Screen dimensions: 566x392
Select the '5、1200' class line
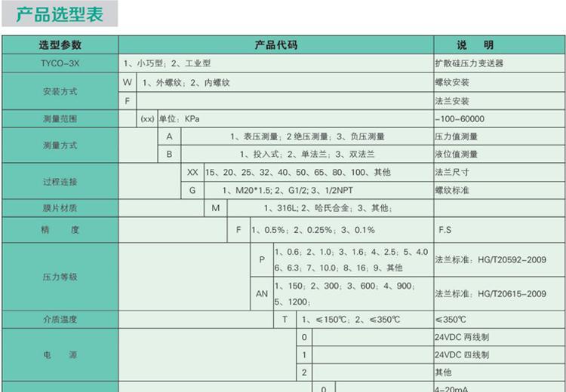(293, 302)
